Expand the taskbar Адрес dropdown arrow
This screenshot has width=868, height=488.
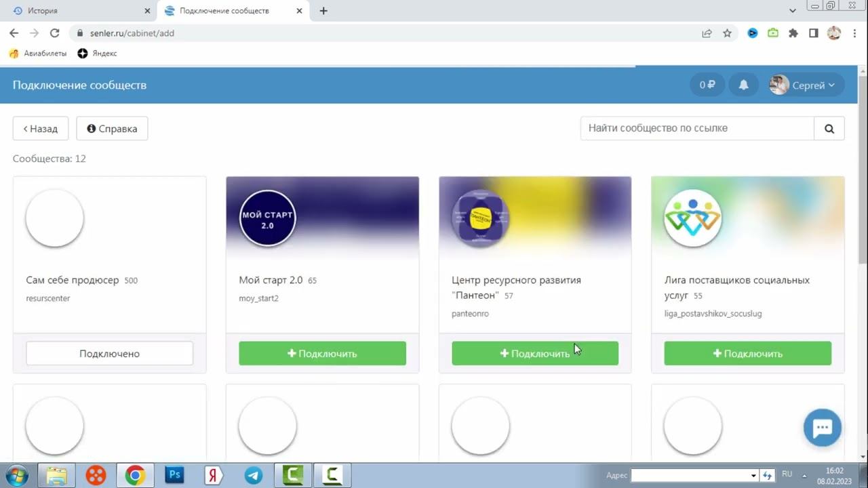click(753, 476)
